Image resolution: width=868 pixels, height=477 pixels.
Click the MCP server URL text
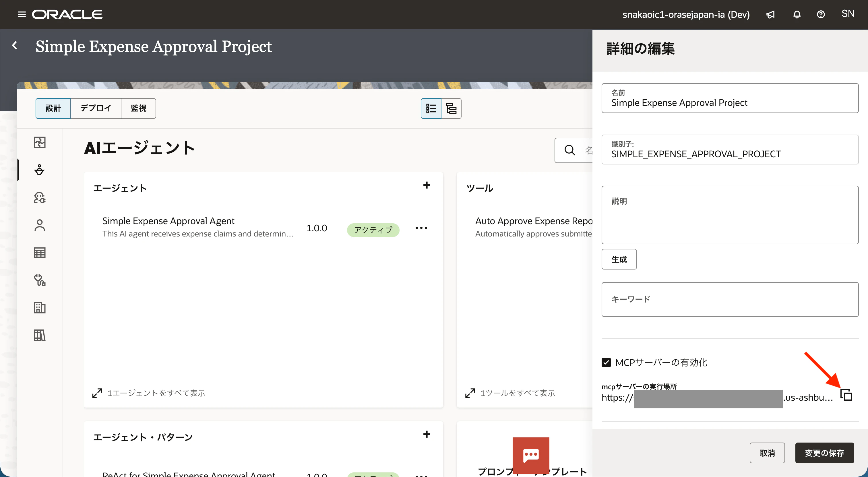tap(717, 398)
